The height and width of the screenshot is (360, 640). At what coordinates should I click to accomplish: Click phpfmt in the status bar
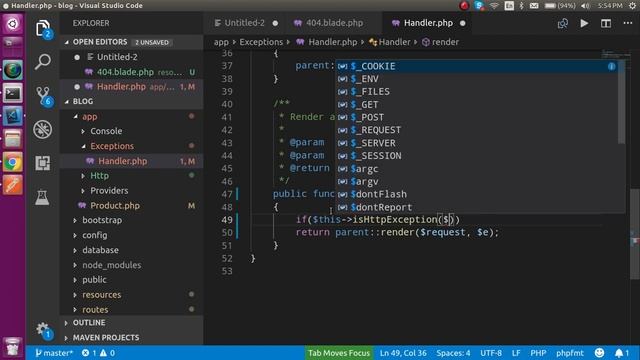(x=570, y=353)
